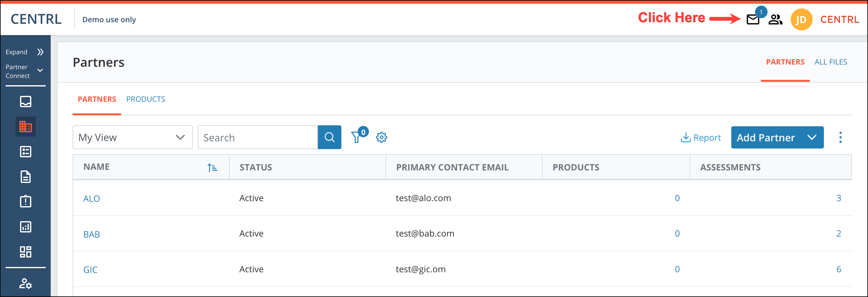Open the mail notifications envelope icon
Viewport: 868px width, 297px height.
pos(753,19)
